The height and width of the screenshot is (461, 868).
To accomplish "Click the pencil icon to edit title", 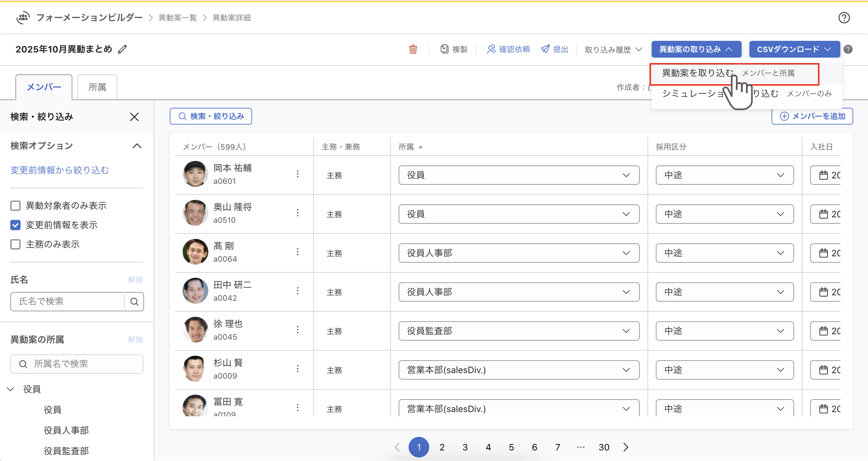I will [x=123, y=49].
